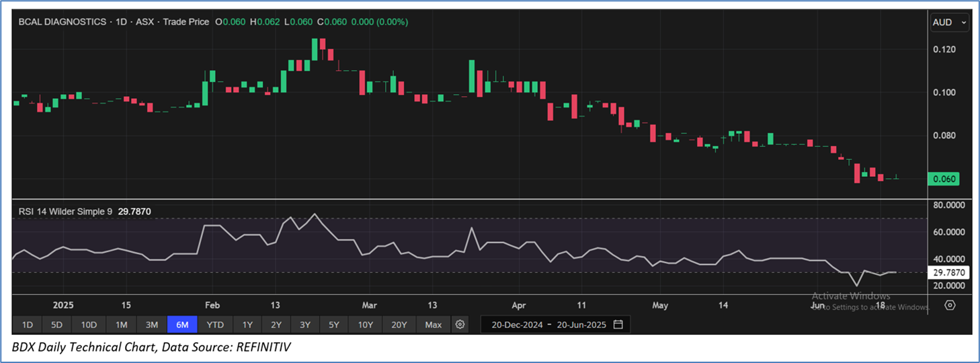The width and height of the screenshot is (980, 363).
Task: Open the RSI 14 Wilder indicator label
Action: pyautogui.click(x=65, y=211)
